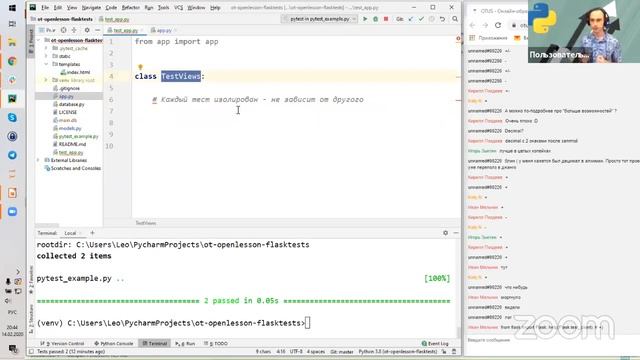Screen dimensions: 640x360
Task: Open the Python Console tool window
Action: tap(114, 343)
